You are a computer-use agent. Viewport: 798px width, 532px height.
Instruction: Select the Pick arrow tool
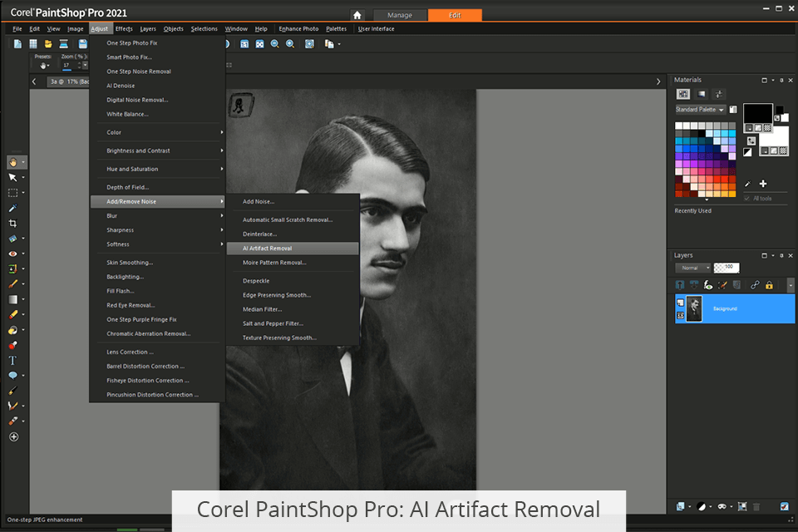point(12,177)
